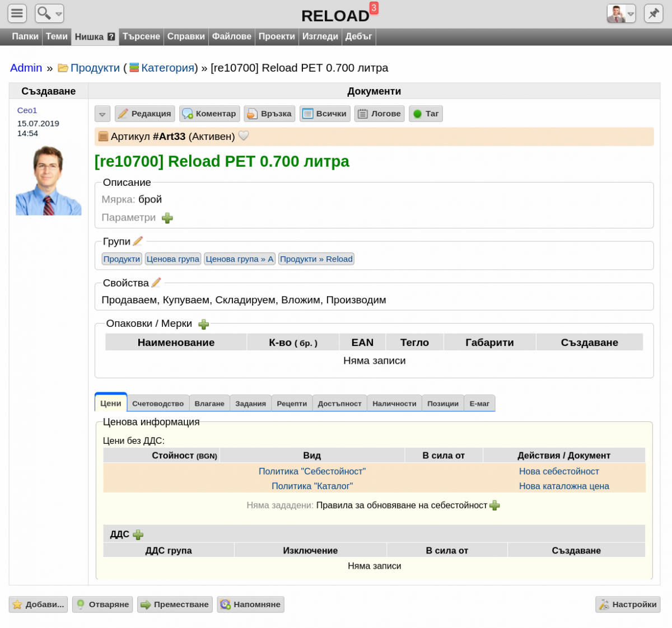The width and height of the screenshot is (672, 628).
Task: Click the Редакция button
Action: point(145,114)
